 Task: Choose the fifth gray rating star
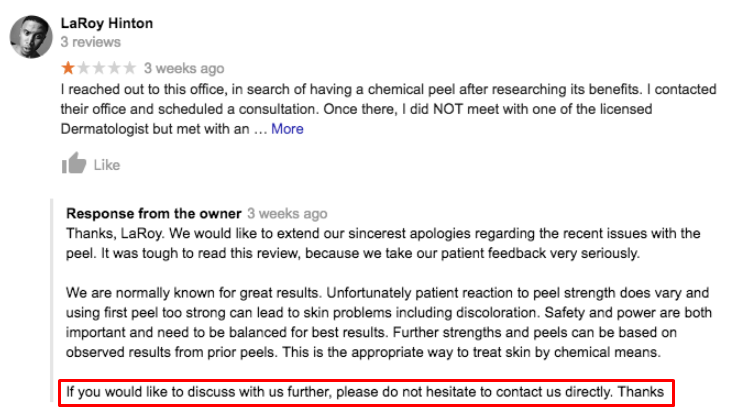click(x=129, y=68)
